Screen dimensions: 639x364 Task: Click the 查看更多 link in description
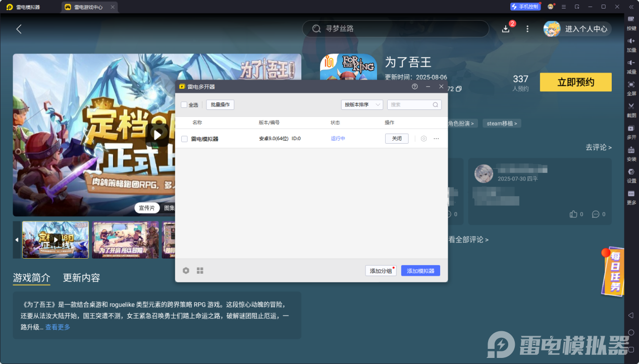pyautogui.click(x=58, y=327)
